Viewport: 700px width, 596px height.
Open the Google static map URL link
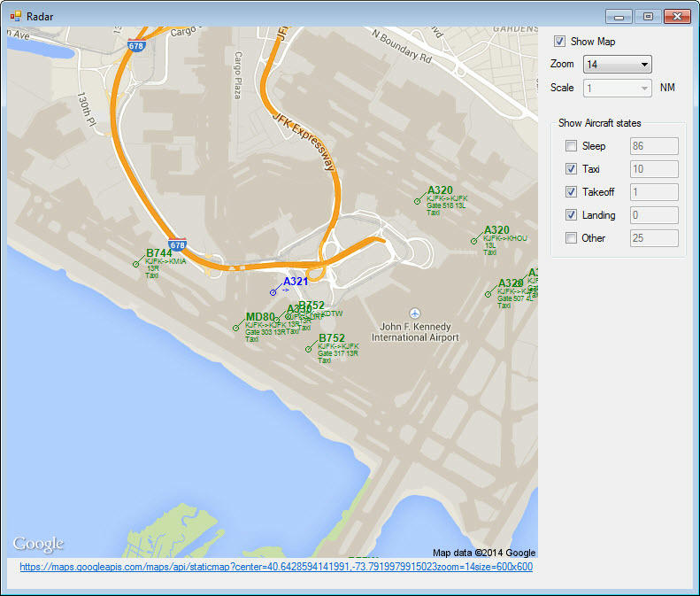click(276, 567)
